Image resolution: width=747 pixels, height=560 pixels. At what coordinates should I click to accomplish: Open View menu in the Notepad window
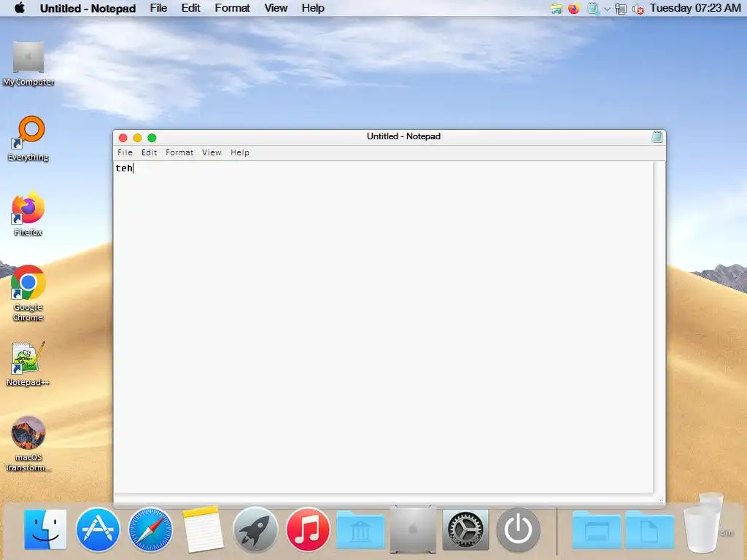click(x=212, y=152)
